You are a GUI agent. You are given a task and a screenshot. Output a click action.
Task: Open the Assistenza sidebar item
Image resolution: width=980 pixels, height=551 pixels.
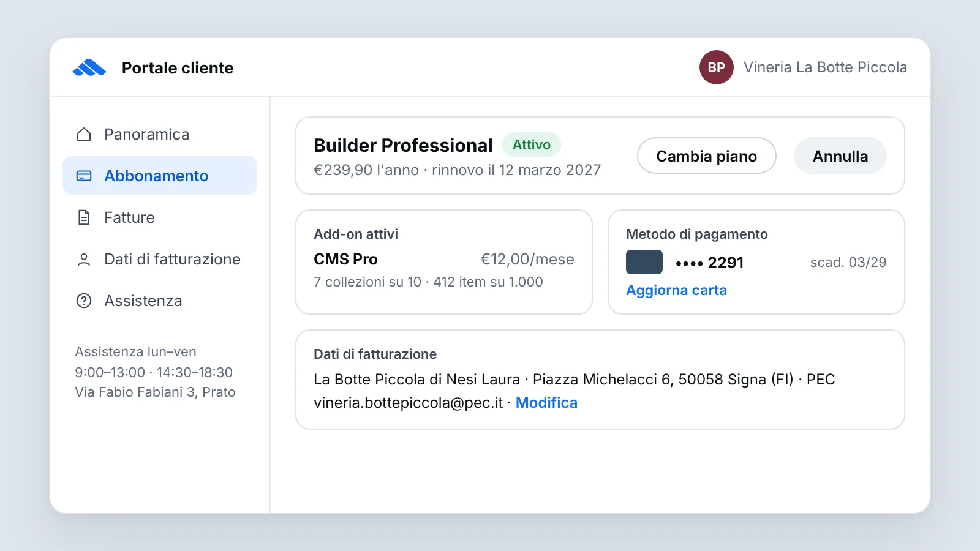click(x=160, y=301)
